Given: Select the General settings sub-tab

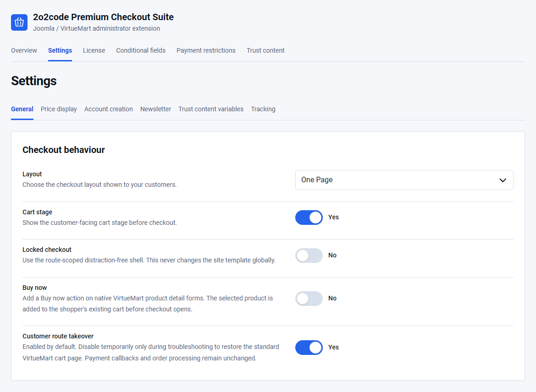Looking at the screenshot, I should click(22, 109).
